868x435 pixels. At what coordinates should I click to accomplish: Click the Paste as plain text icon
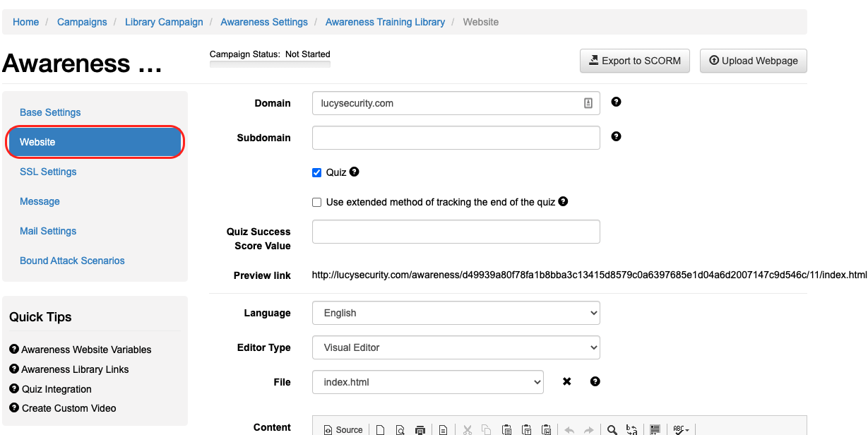click(526, 429)
